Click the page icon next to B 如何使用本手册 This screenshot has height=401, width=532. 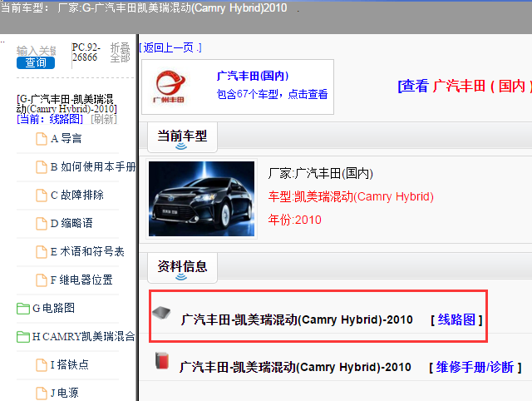(x=42, y=166)
